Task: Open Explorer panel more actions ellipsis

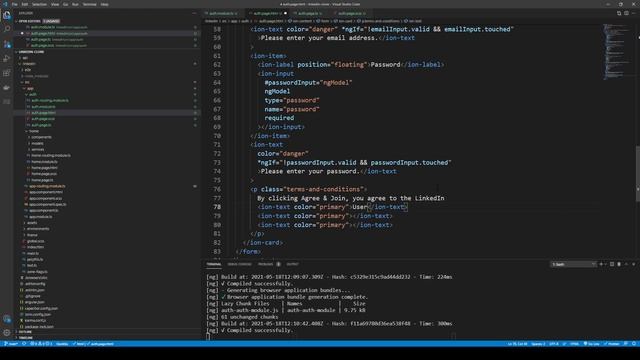Action: 194,13
